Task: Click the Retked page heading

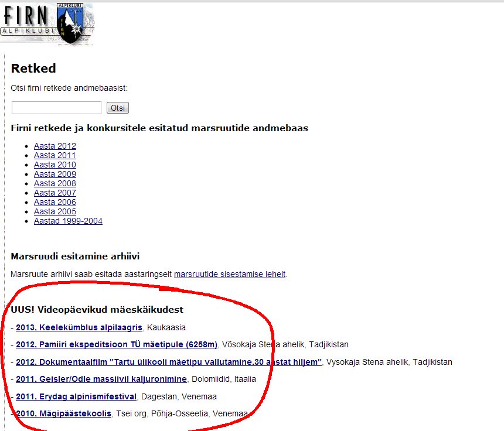Action: [x=33, y=69]
